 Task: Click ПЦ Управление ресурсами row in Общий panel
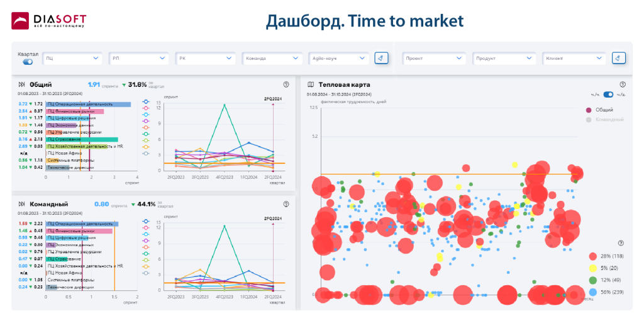(60, 132)
